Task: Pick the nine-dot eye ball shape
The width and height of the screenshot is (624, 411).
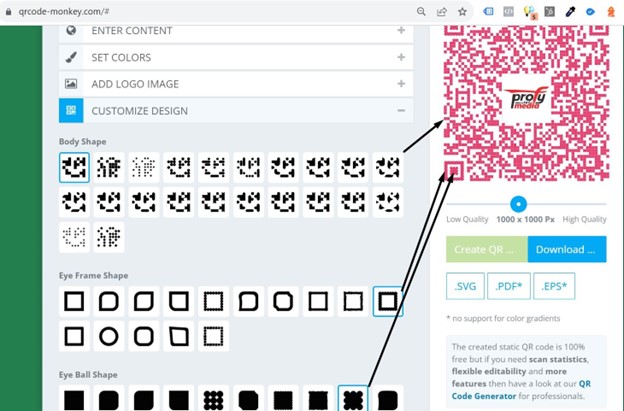Action: click(x=213, y=399)
